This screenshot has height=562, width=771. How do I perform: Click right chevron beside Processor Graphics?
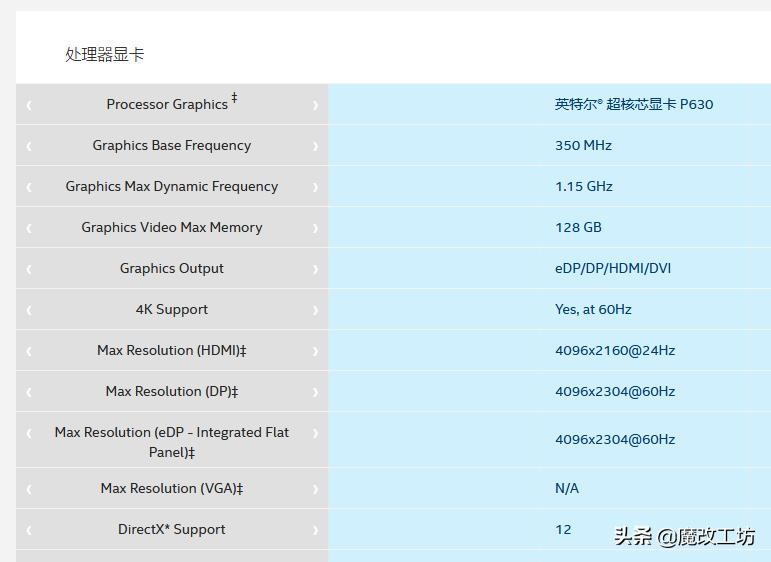coord(315,105)
